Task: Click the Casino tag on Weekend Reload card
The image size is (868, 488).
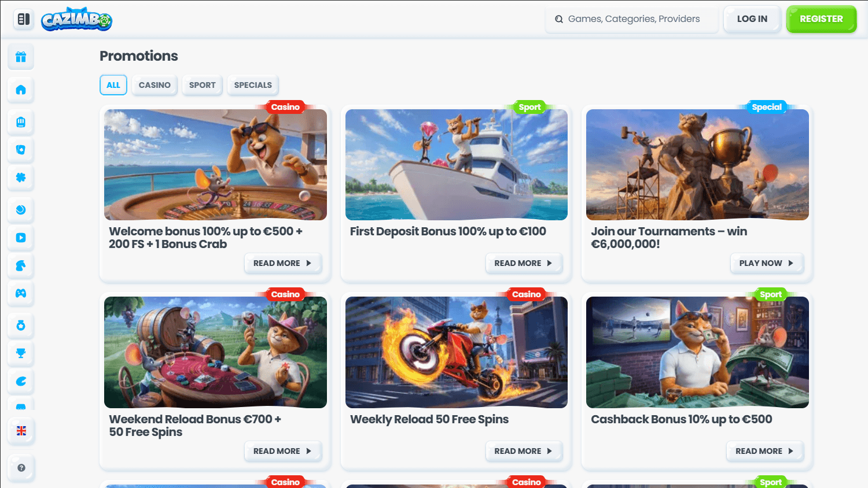Action: coord(285,294)
